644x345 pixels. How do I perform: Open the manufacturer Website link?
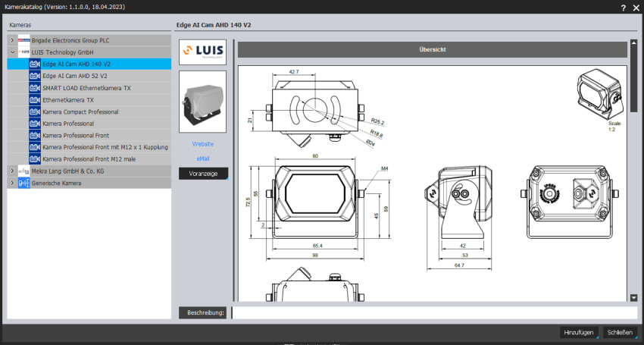coord(202,144)
